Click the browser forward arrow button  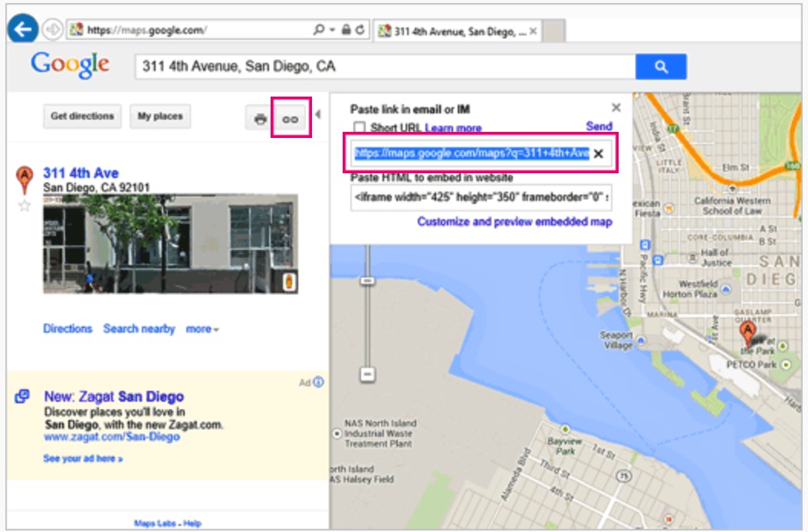(x=52, y=29)
